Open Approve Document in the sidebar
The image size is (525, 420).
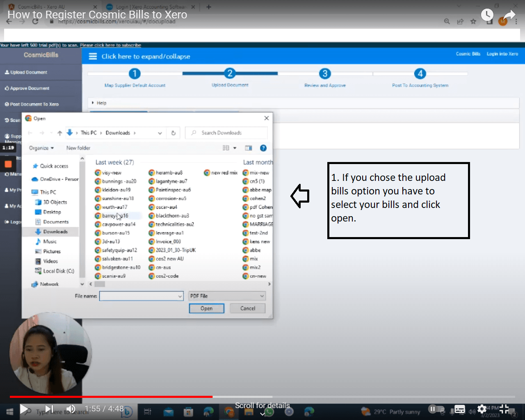pos(27,88)
